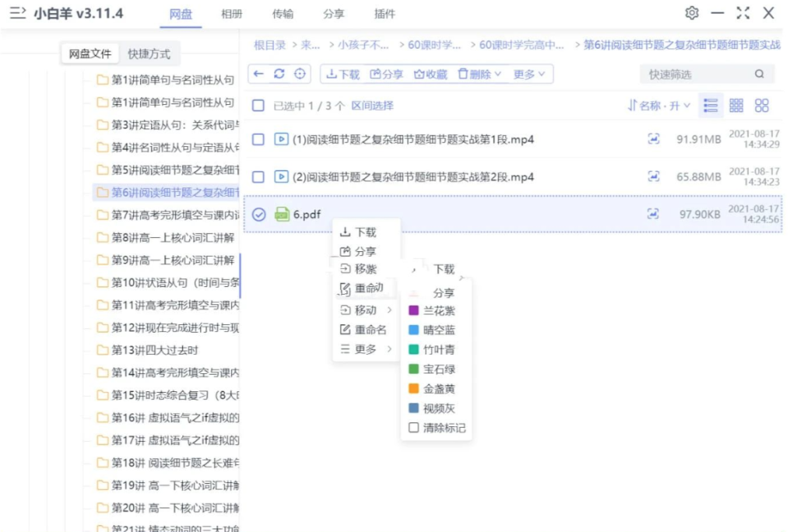Click the 分享 button in the top toolbar

coord(386,74)
